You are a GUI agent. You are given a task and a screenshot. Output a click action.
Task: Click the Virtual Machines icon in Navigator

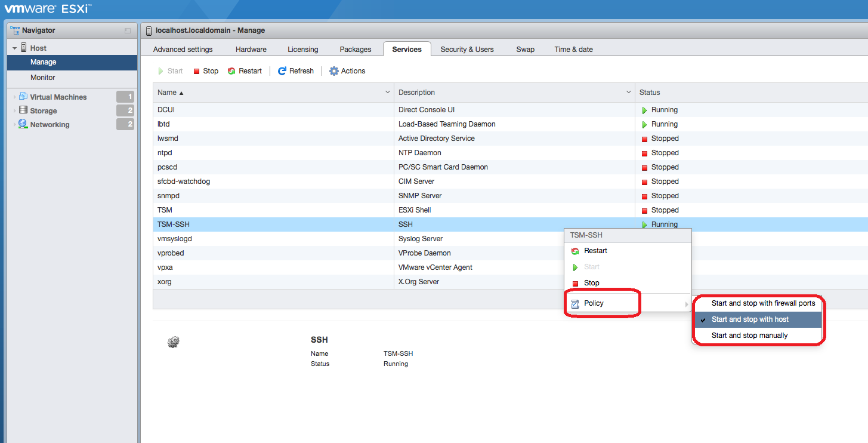pyautogui.click(x=23, y=96)
